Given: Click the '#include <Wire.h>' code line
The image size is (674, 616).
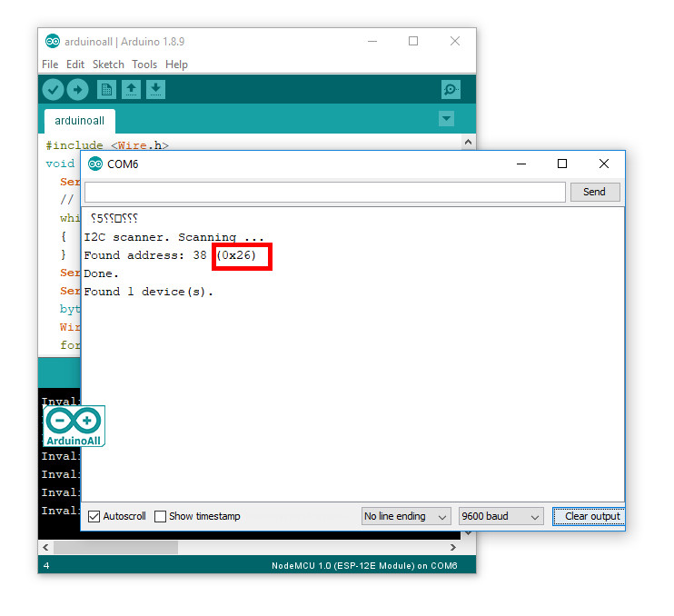Looking at the screenshot, I should click(x=107, y=145).
